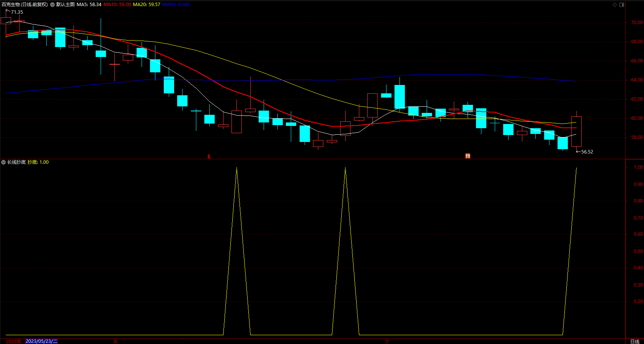Click the 56.52 low price annotation
This screenshot has width=644, height=344.
[x=587, y=152]
